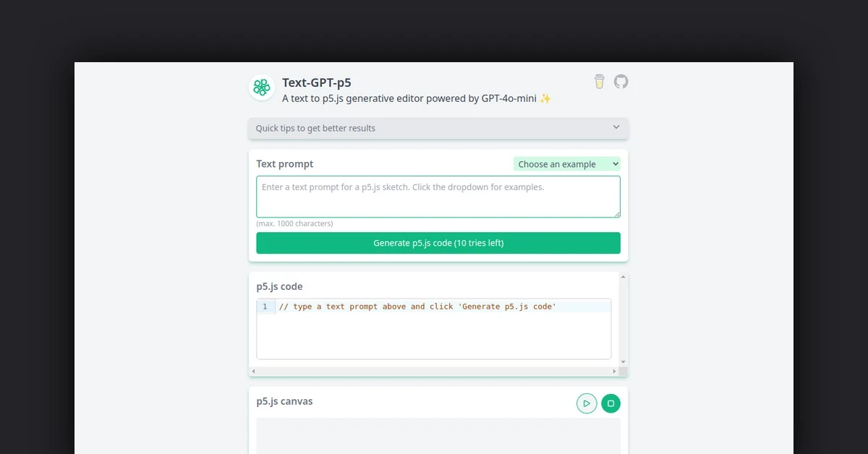The height and width of the screenshot is (454, 868).
Task: Click inside the text prompt field
Action: [x=438, y=196]
